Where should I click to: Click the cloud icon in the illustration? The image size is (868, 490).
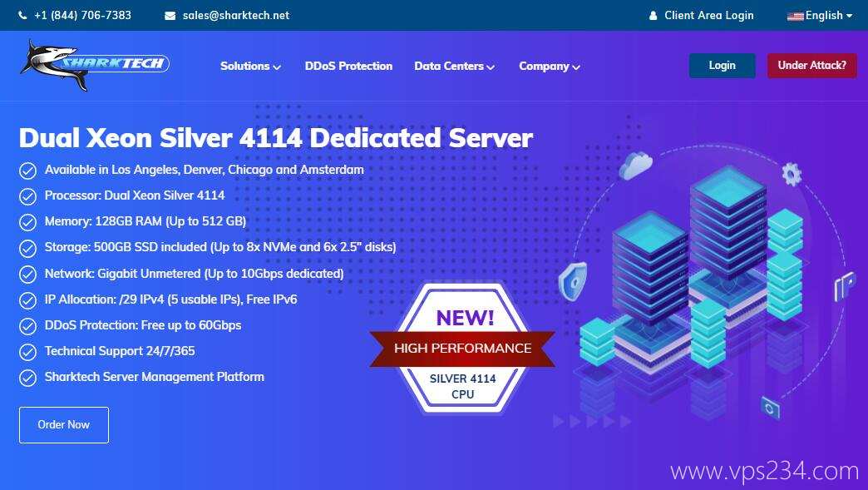[x=635, y=165]
